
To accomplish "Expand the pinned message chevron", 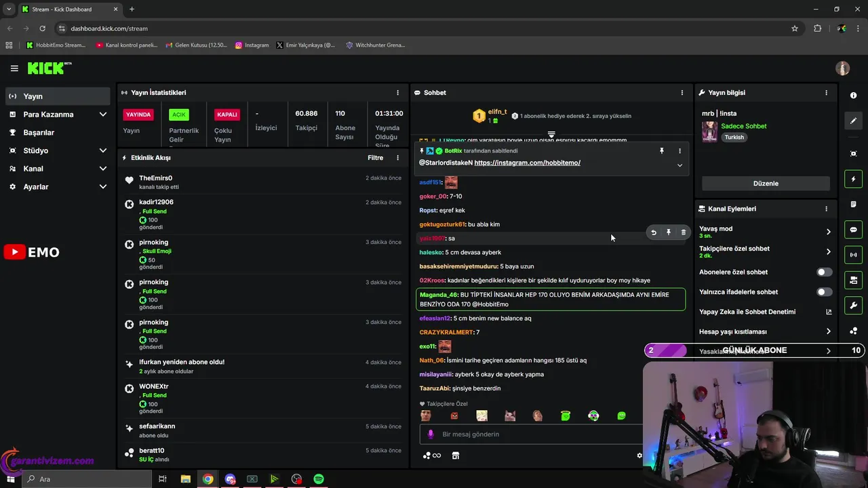I will (679, 165).
